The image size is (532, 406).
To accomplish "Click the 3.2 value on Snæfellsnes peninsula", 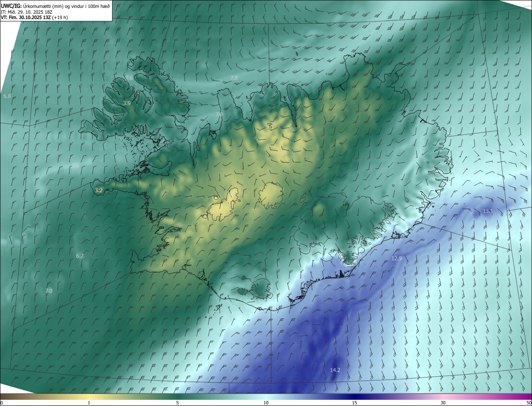I will (x=99, y=190).
